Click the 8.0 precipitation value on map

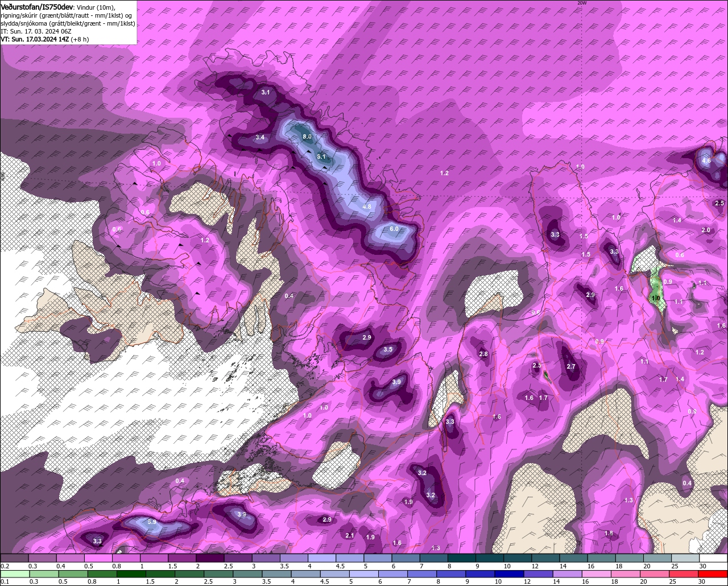click(307, 137)
